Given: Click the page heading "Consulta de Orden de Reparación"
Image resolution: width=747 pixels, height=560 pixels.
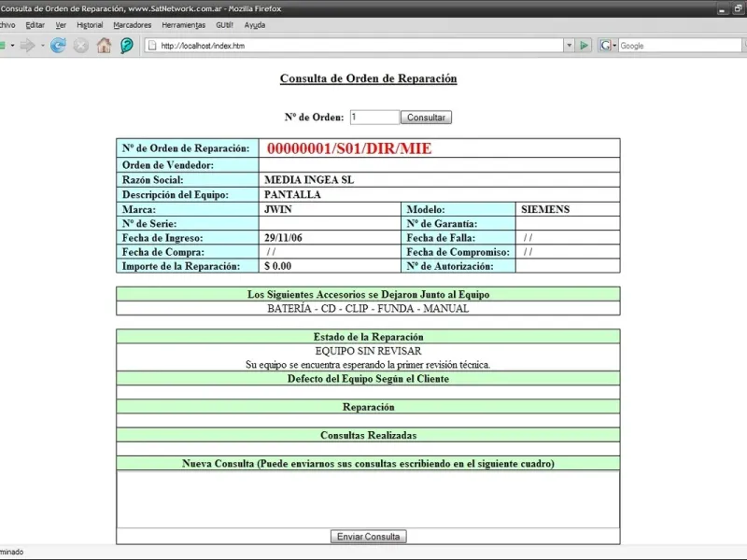Looking at the screenshot, I should [x=368, y=78].
